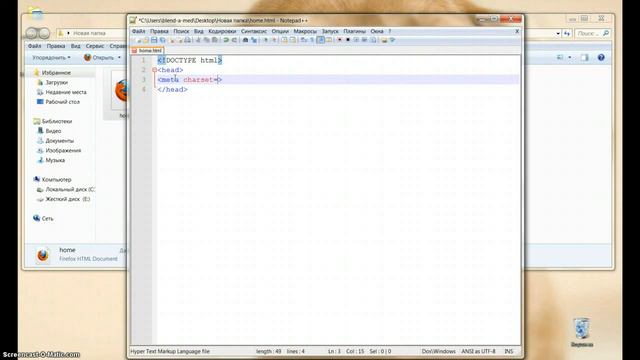This screenshot has width=640, height=360.
Task: Click Открыть button in Explorer toolbar
Action: pyautogui.click(x=99, y=58)
